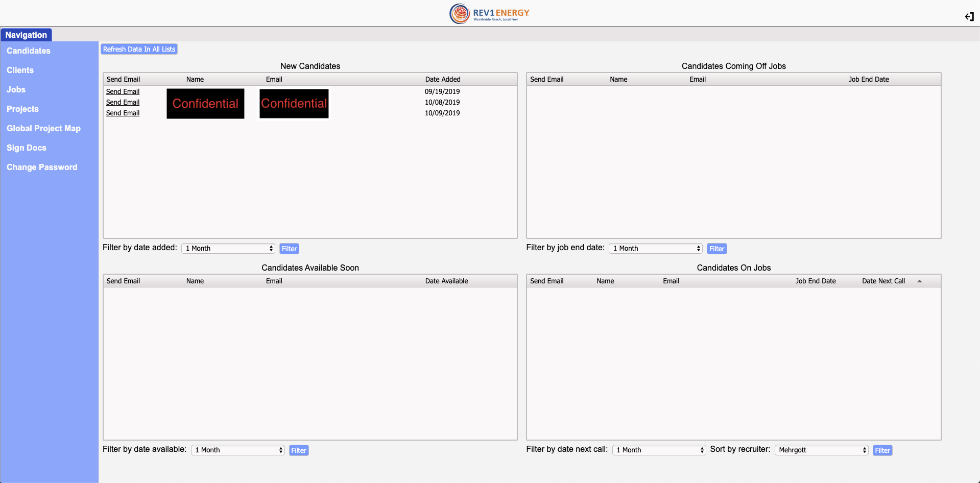Click Name header in Candidates Available Soon
Image resolution: width=980 pixels, height=483 pixels.
(x=195, y=281)
